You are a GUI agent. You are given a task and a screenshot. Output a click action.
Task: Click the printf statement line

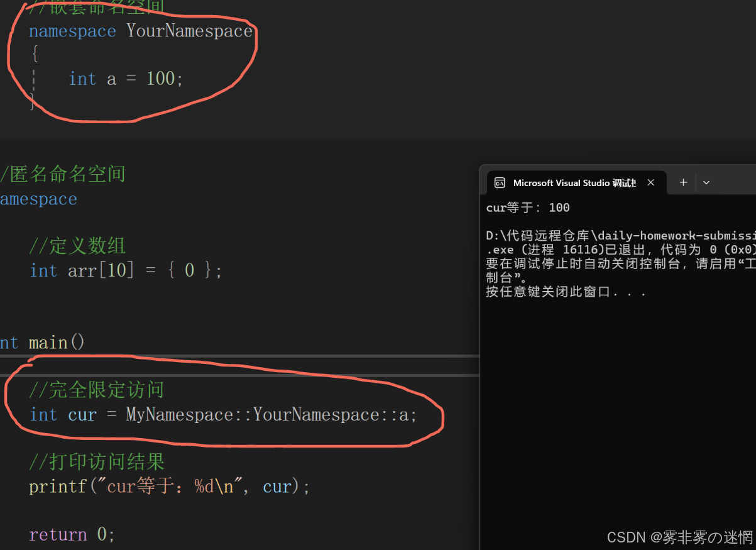[x=170, y=487]
